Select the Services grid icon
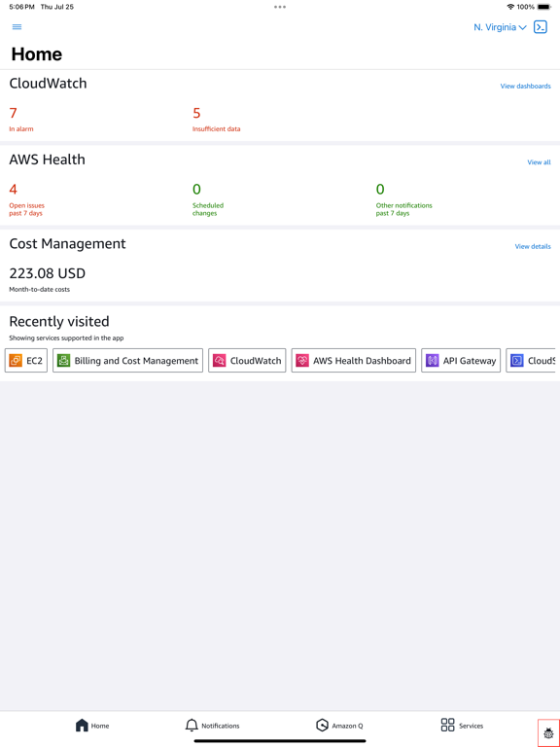This screenshot has width=560, height=747. pyautogui.click(x=447, y=725)
